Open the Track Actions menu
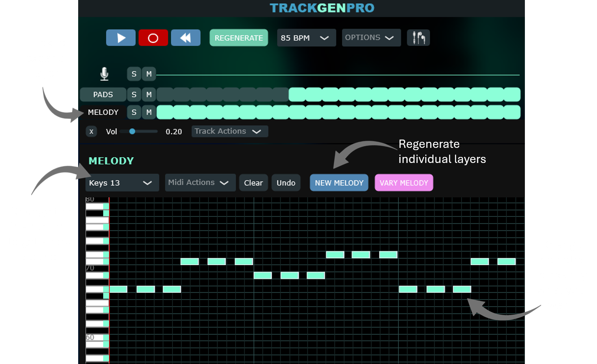597x364 pixels. pyautogui.click(x=229, y=131)
